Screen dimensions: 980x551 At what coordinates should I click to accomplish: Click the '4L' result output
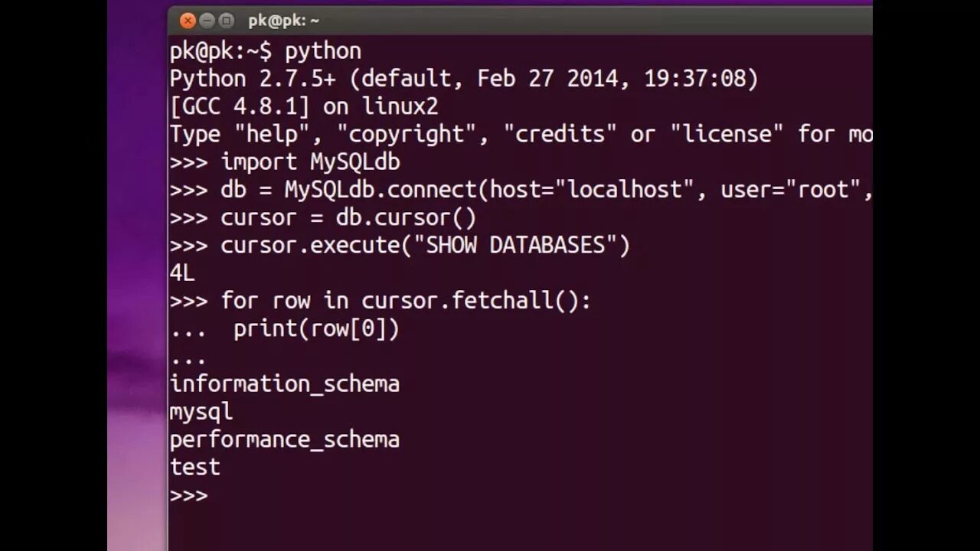click(182, 272)
